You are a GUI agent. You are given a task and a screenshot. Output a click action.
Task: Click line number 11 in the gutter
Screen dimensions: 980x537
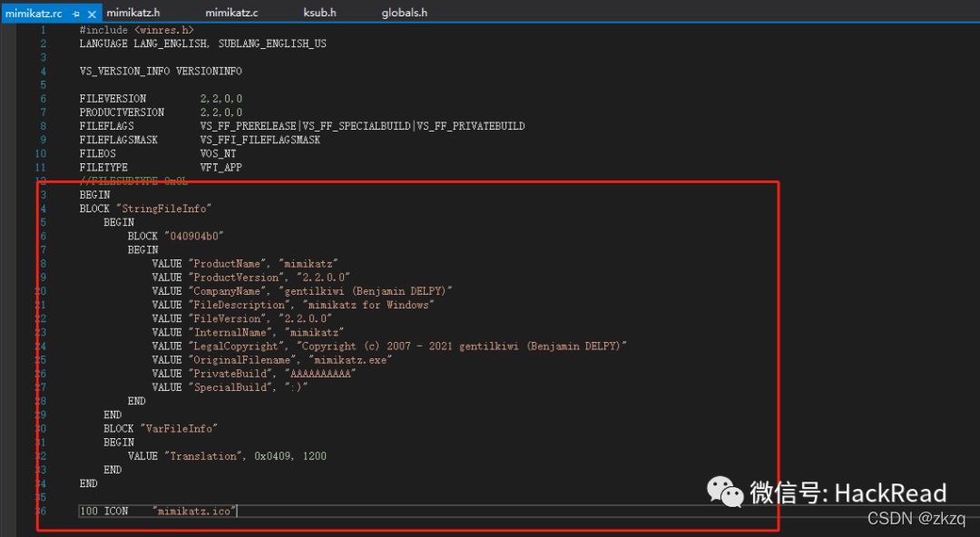[x=41, y=168]
